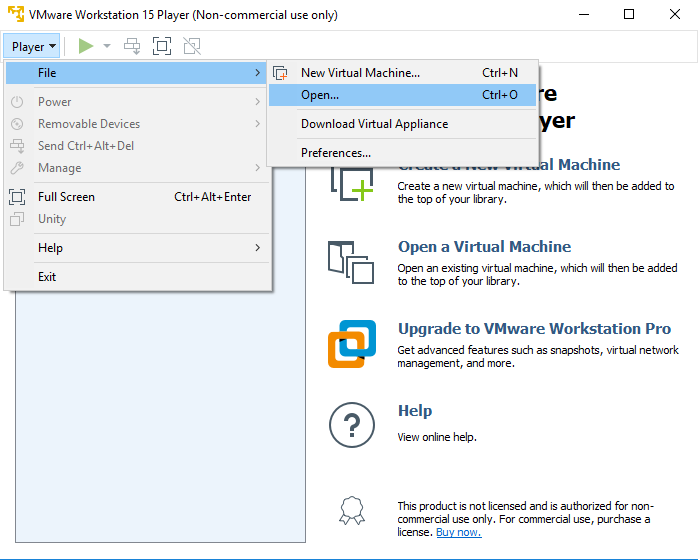Click the license ribbon badge icon
Screen dimensions: 698x560
coord(352,511)
